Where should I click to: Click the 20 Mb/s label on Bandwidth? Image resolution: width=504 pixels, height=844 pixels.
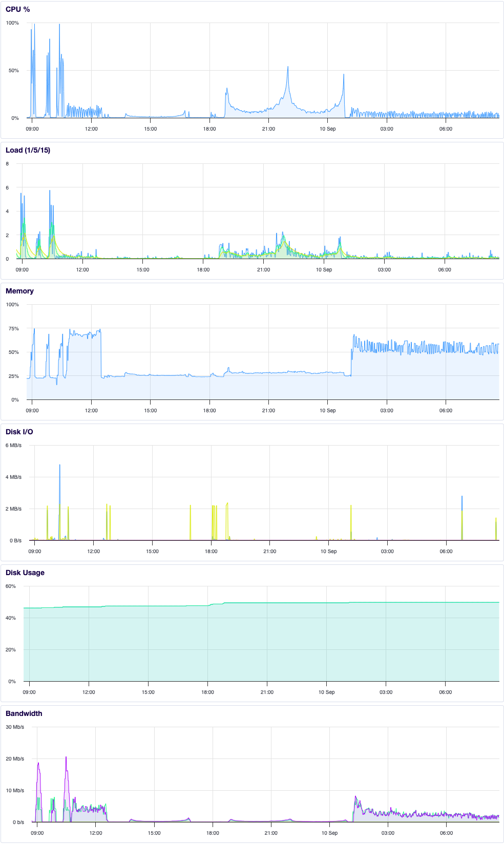pos(15,759)
